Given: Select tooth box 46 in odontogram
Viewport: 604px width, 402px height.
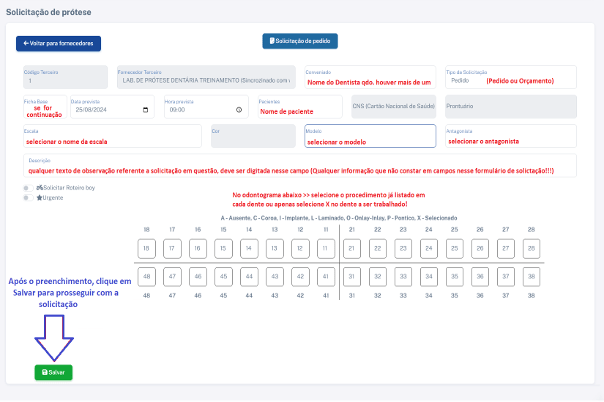Looking at the screenshot, I should coord(198,277).
